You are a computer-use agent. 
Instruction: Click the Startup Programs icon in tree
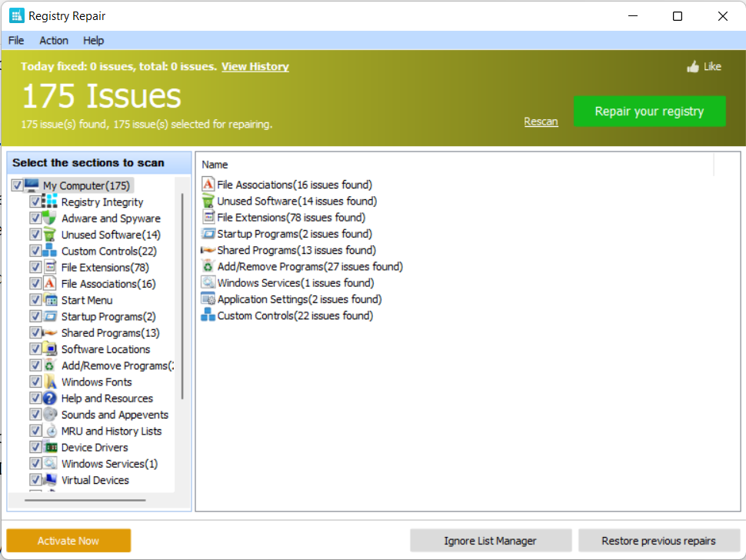coord(50,316)
